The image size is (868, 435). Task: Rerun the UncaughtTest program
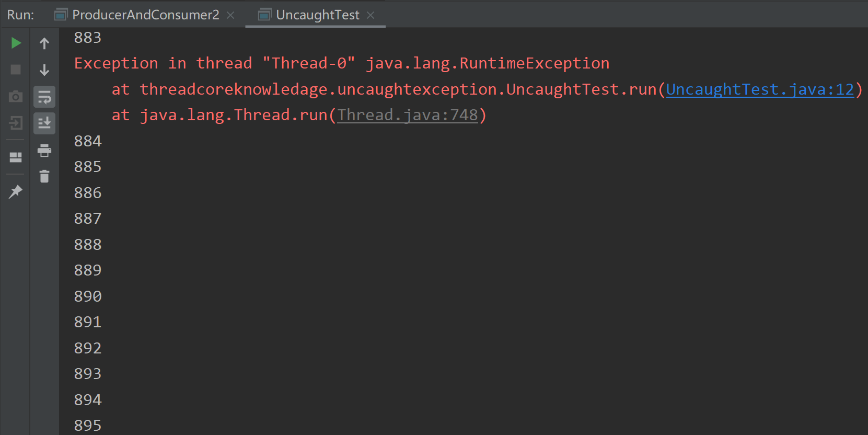click(16, 43)
